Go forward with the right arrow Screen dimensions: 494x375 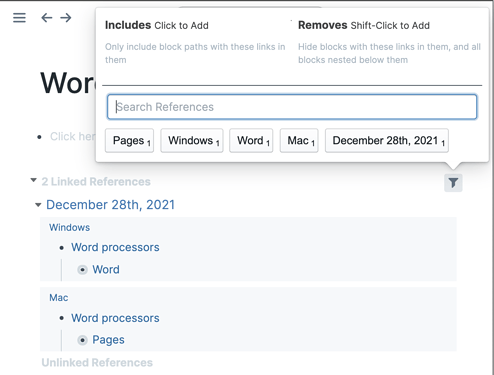pos(66,18)
